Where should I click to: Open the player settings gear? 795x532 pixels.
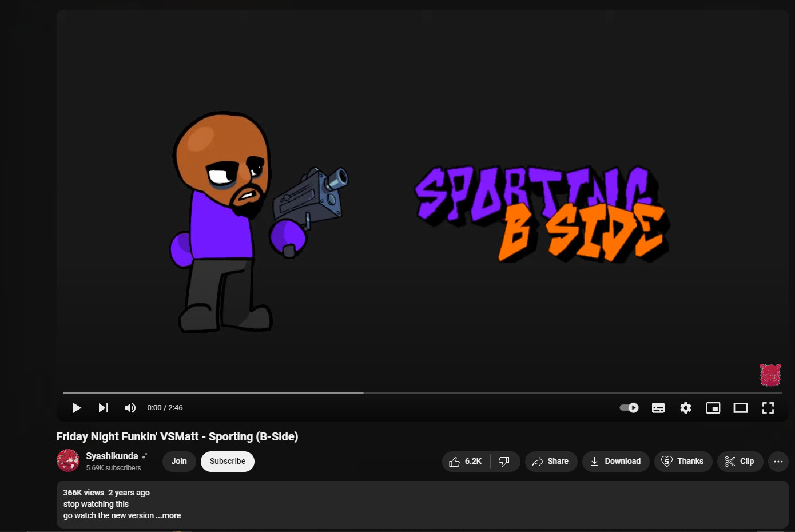coord(686,408)
